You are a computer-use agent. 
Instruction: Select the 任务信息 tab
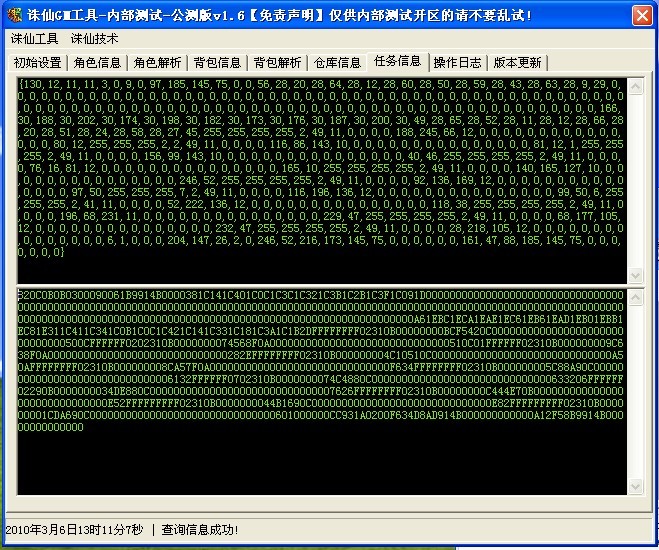pyautogui.click(x=397, y=61)
